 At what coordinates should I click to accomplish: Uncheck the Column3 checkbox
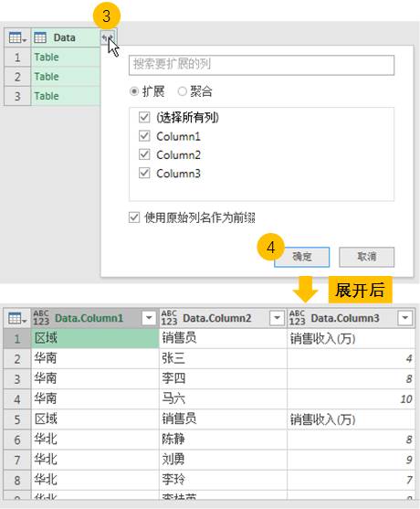(x=144, y=174)
